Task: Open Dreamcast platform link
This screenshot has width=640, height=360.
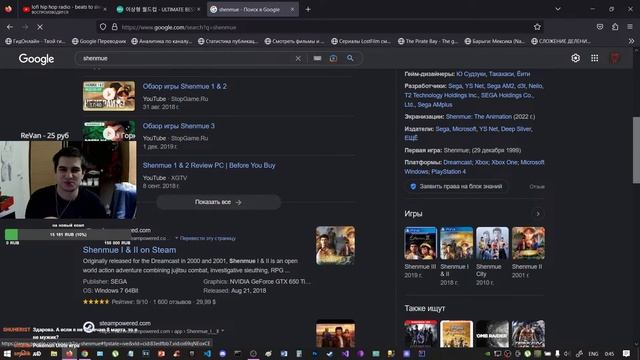Action: 458,162
